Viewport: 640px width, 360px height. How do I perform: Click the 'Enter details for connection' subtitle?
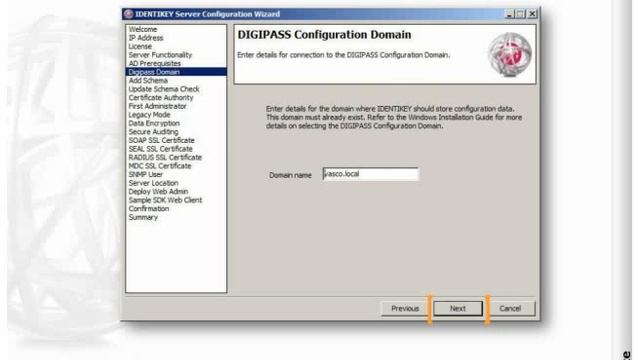[343, 55]
